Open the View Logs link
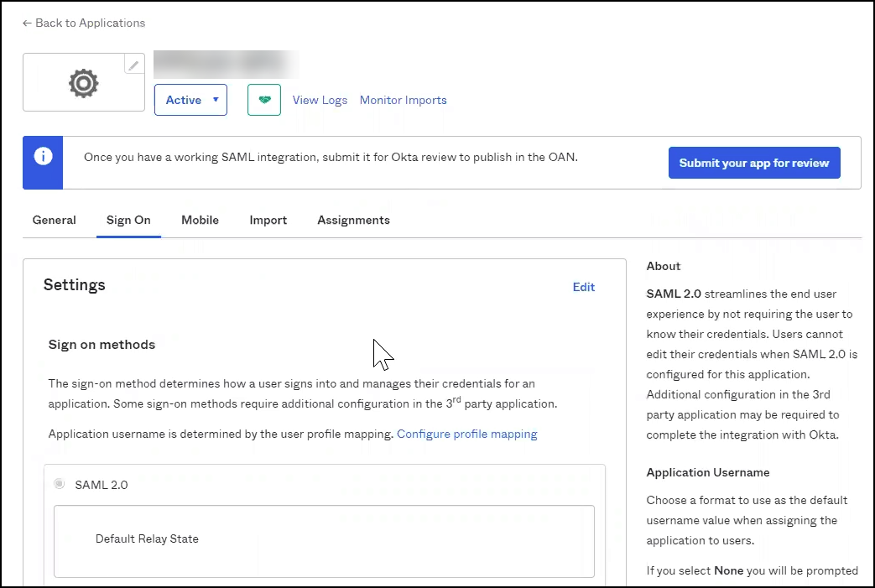This screenshot has height=588, width=875. (320, 100)
